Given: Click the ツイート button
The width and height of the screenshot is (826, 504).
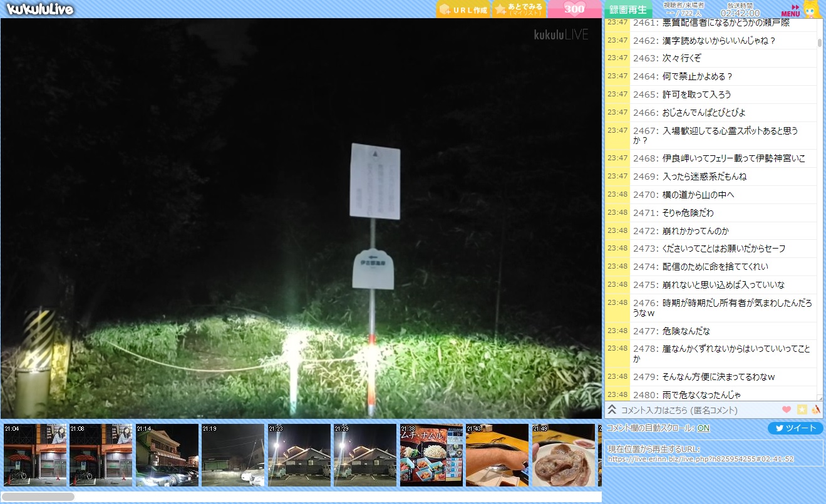Looking at the screenshot, I should point(795,428).
